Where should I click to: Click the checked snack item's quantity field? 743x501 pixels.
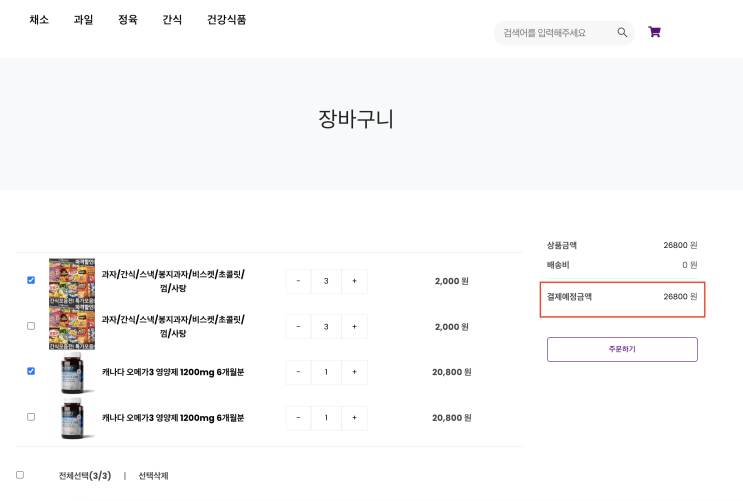tap(326, 281)
